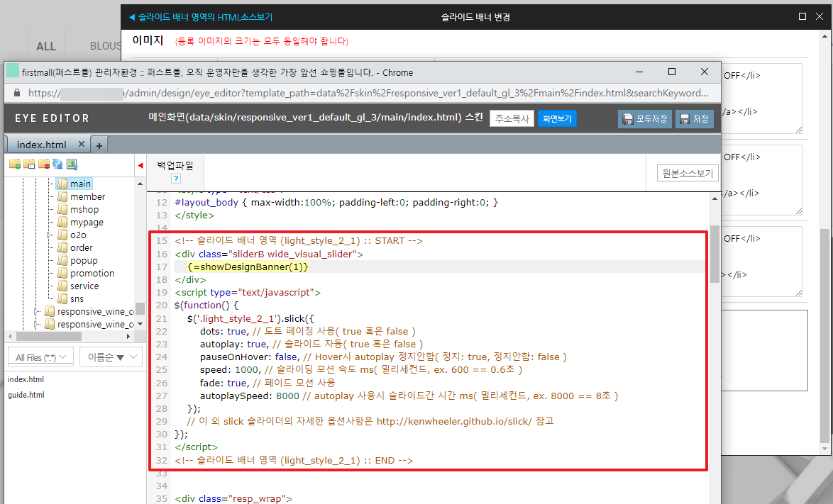Screen dimensions: 833x504
Task: Click line 22 dots: true option
Action: (x=224, y=331)
